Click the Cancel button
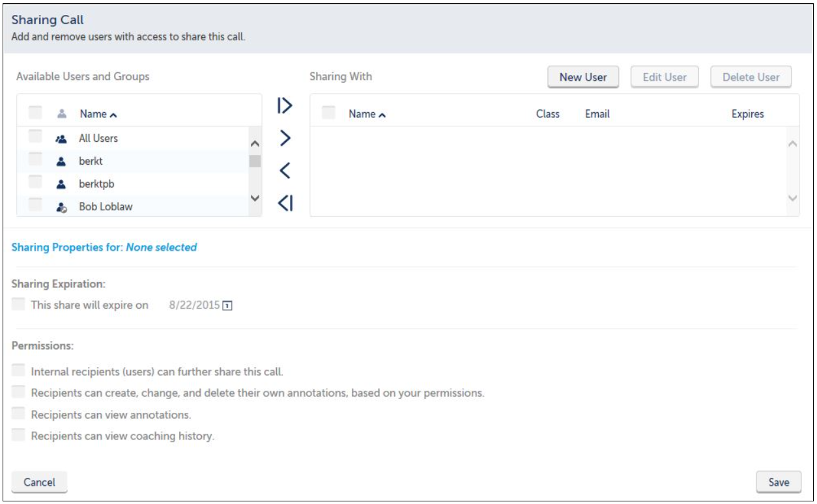Viewport: 817px width, 504px height. [40, 483]
